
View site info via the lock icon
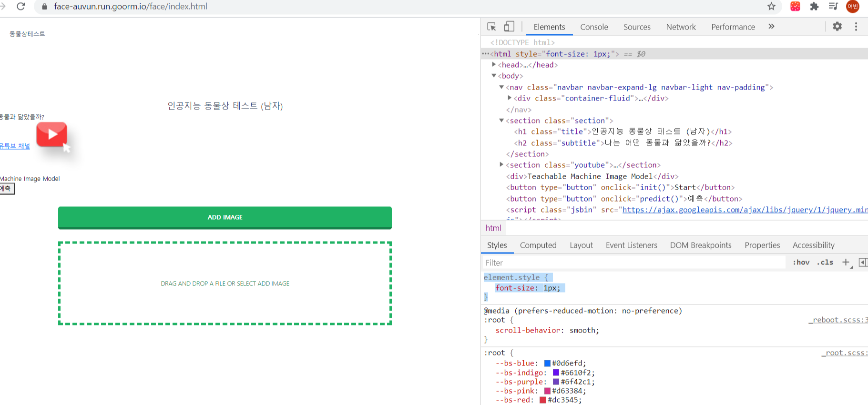click(44, 7)
